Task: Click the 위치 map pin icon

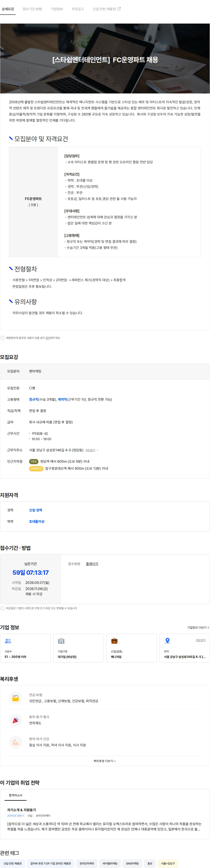Action: (168, 640)
